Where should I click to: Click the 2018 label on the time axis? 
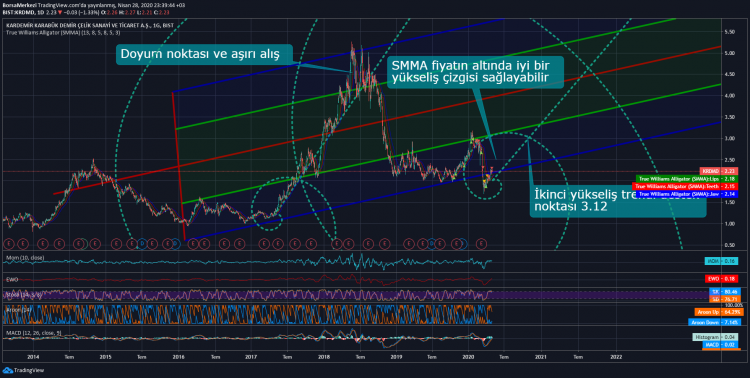click(x=324, y=356)
